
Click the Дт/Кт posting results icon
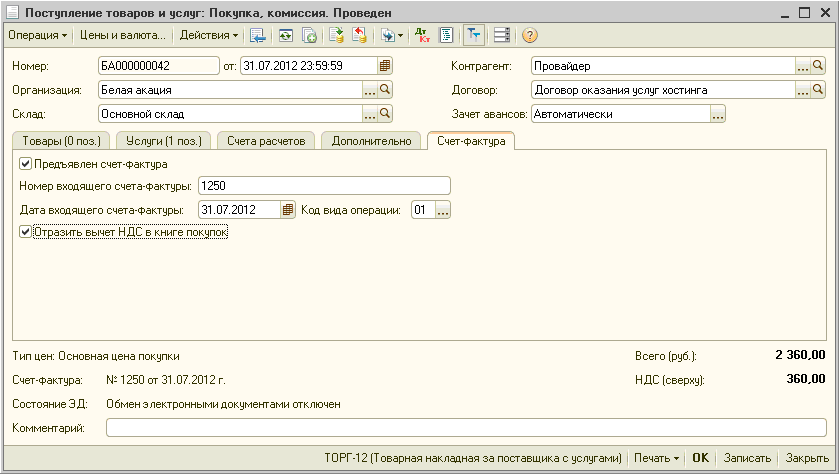pos(422,35)
